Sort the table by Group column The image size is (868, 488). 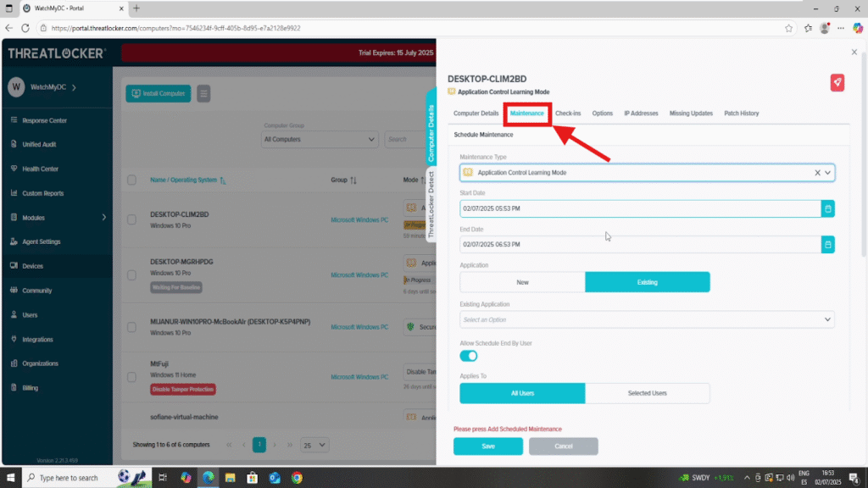(344, 180)
